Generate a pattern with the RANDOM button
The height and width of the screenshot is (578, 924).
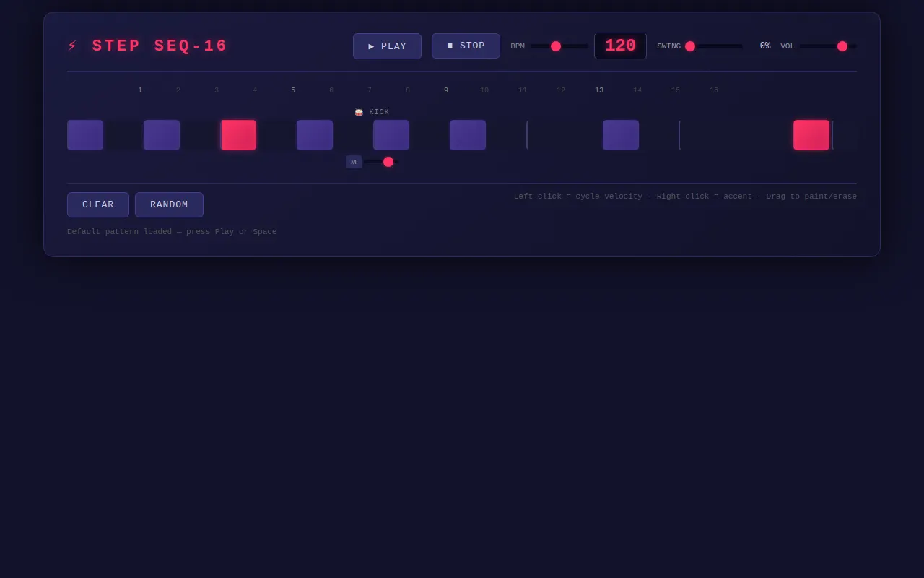(x=169, y=204)
